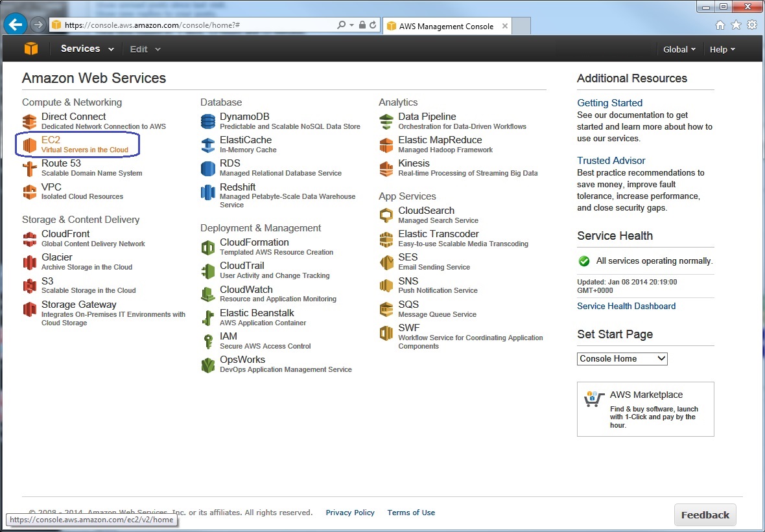The height and width of the screenshot is (532, 765).
Task: Click the Elastic MapReduce icon
Action: pos(386,145)
